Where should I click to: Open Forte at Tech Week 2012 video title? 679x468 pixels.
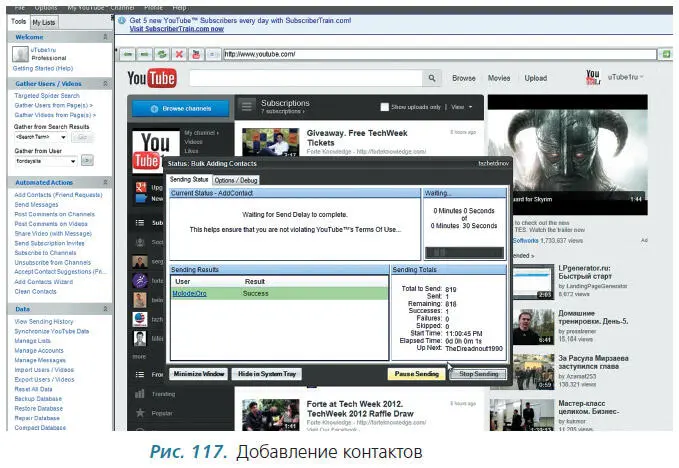point(360,409)
